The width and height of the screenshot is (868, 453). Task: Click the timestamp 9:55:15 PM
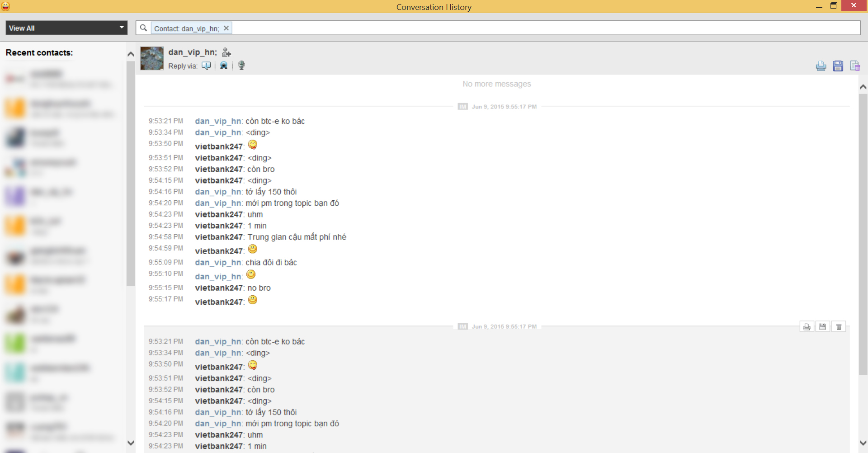166,288
